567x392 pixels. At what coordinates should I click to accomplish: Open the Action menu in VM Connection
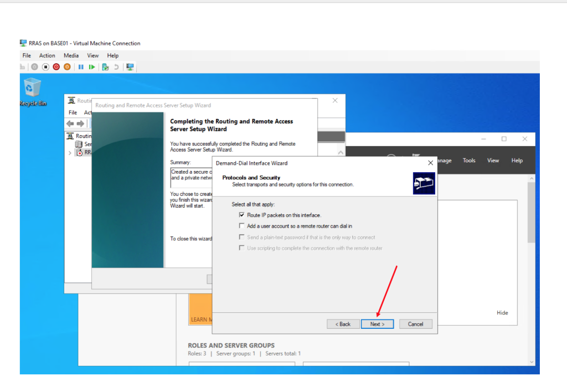click(x=47, y=55)
